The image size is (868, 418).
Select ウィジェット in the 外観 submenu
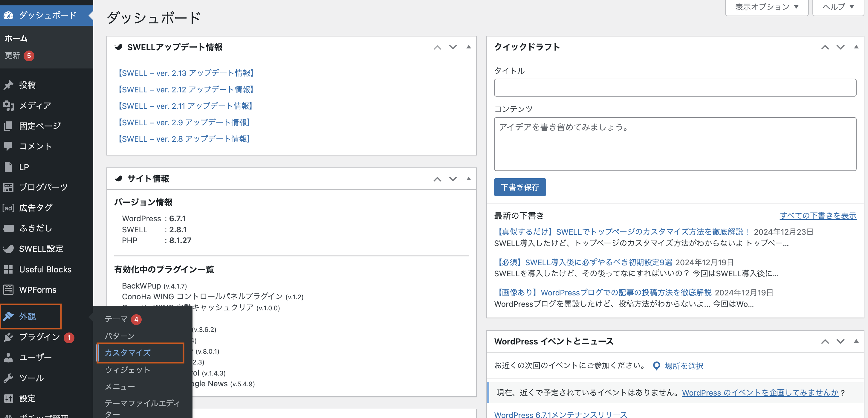click(x=127, y=370)
